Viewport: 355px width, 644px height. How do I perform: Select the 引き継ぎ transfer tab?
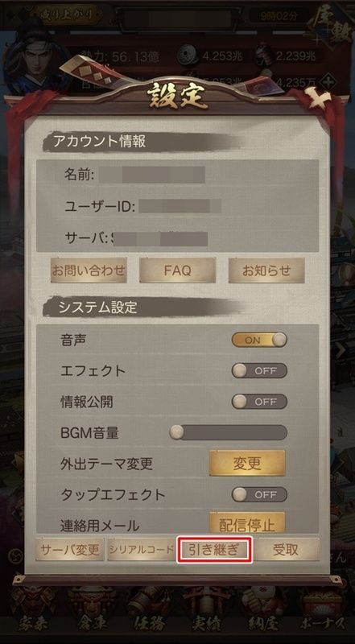(x=214, y=550)
